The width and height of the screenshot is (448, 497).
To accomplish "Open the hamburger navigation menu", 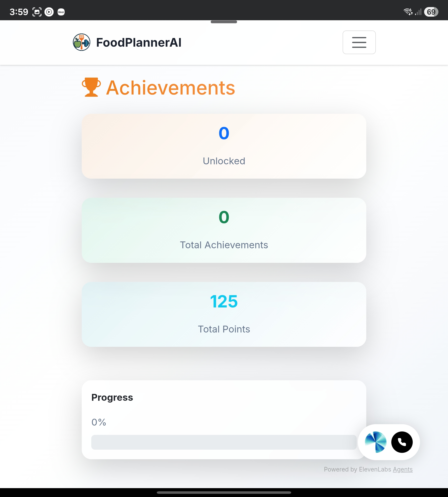I will pyautogui.click(x=359, y=42).
